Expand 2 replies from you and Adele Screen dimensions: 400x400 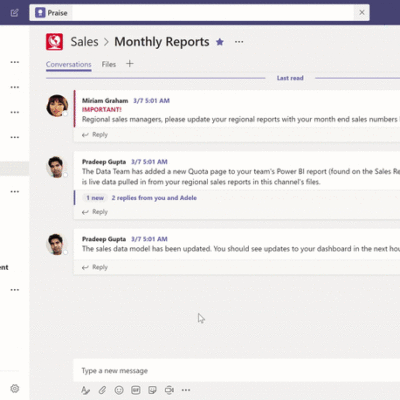click(154, 198)
